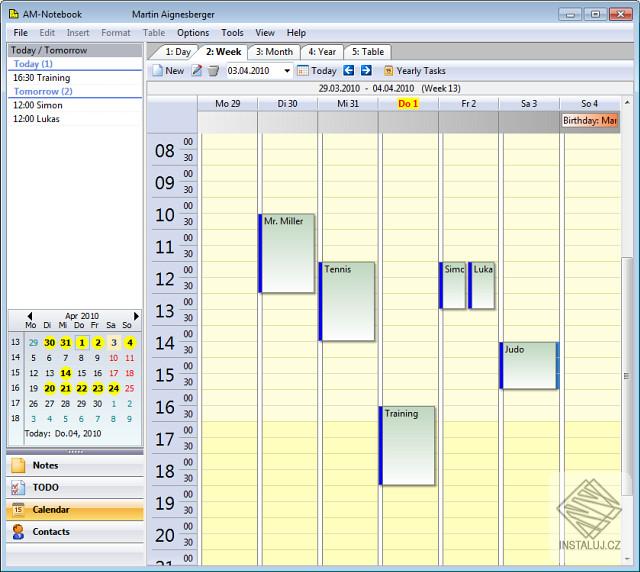Click the Calendar icon in sidebar
This screenshot has height=572, width=640.
point(18,509)
